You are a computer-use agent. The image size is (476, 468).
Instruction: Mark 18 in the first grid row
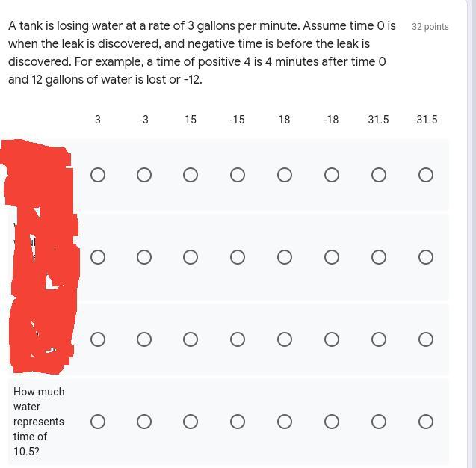(285, 175)
